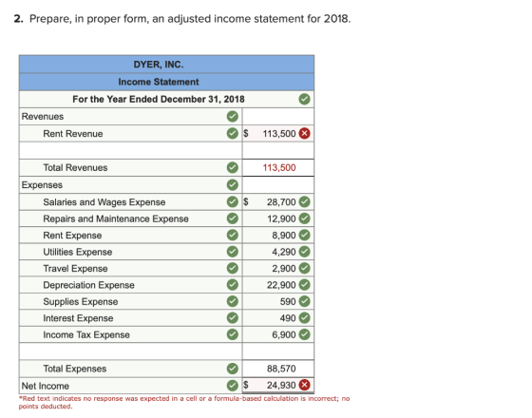
Task: Click the Total Revenues label
Action: [x=75, y=167]
